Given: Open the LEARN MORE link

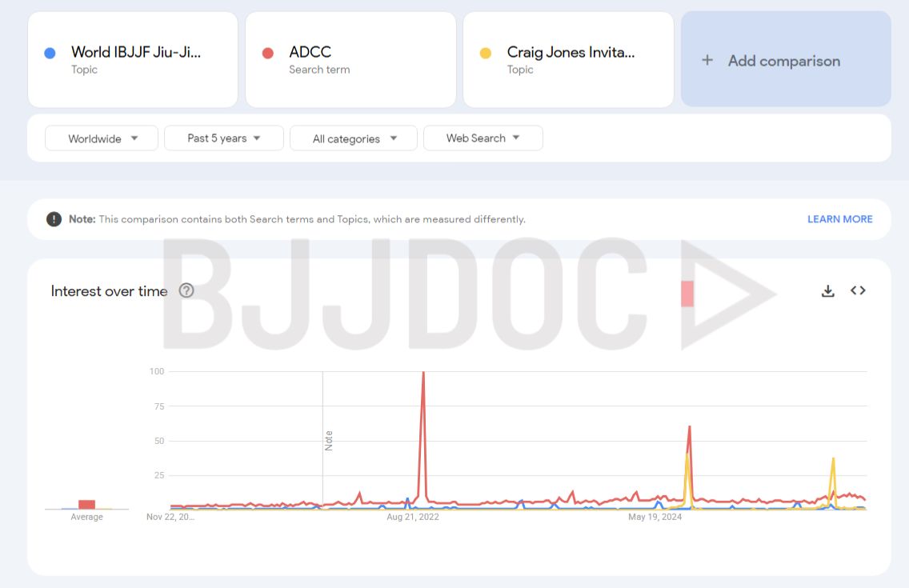Looking at the screenshot, I should [x=839, y=219].
